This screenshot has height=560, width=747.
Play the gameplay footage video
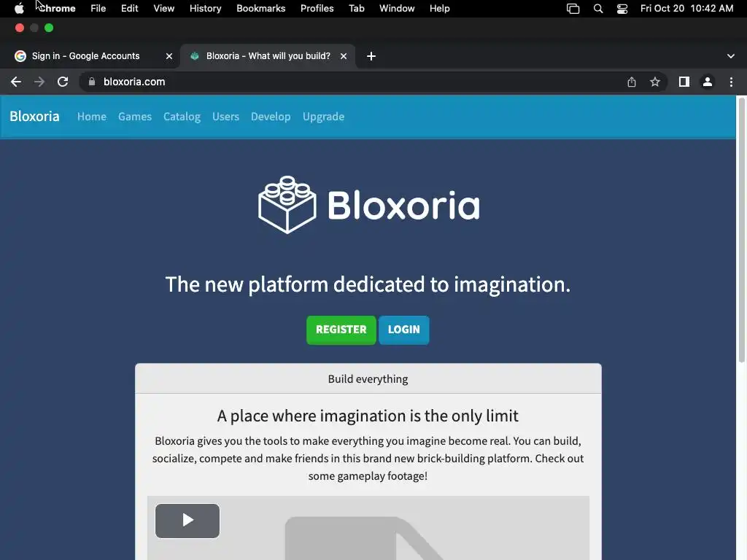tap(187, 521)
